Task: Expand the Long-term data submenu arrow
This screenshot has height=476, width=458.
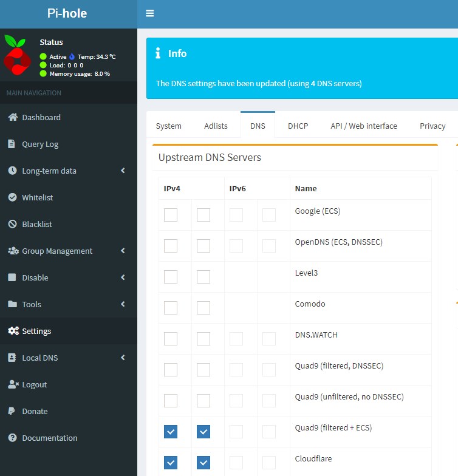Action: 123,171
